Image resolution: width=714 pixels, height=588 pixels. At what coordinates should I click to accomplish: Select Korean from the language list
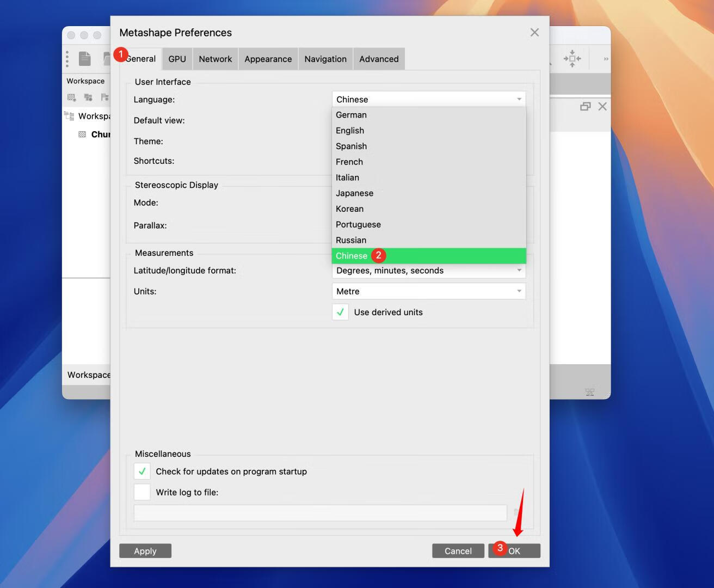[429, 209]
